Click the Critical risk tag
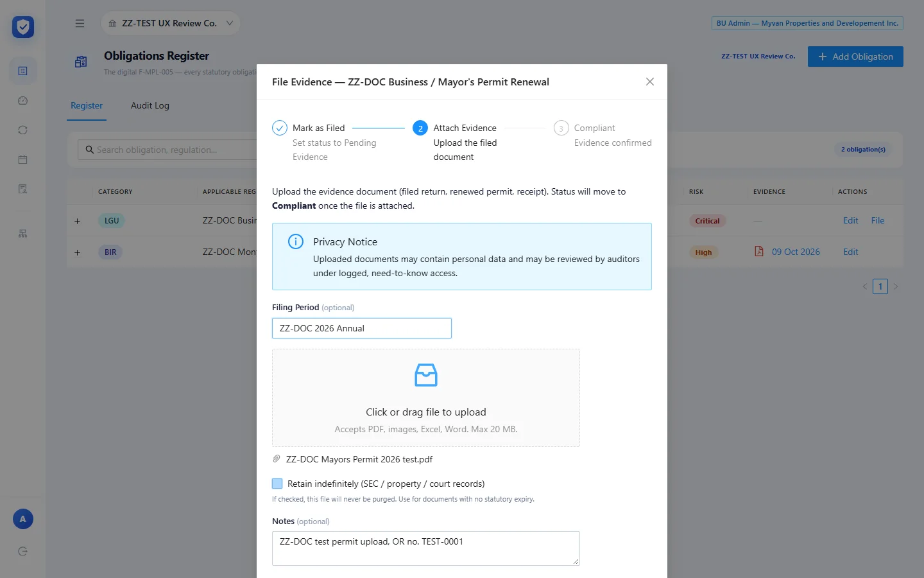The image size is (924, 578). click(707, 221)
